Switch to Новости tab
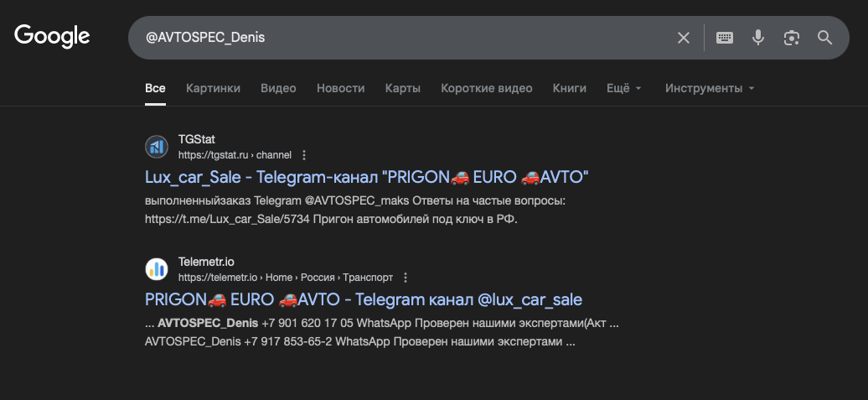This screenshot has height=400, width=868. click(x=340, y=88)
